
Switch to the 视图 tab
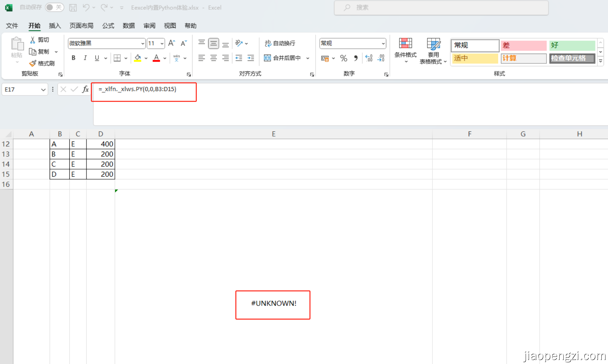[170, 26]
